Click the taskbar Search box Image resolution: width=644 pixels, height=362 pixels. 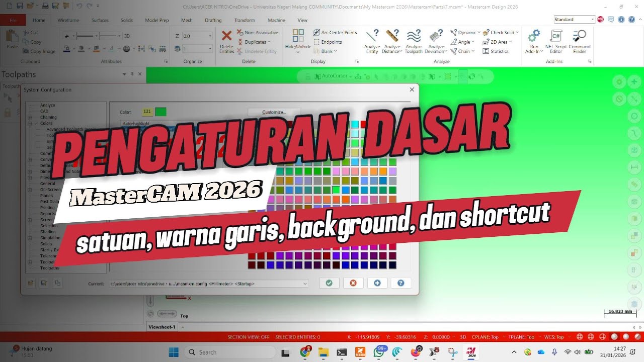[x=229, y=352]
